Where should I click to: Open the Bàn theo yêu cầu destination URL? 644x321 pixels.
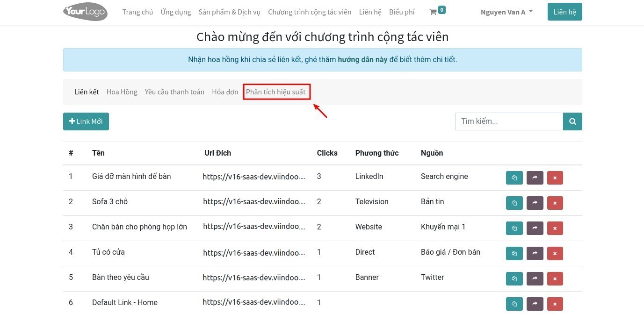click(254, 278)
